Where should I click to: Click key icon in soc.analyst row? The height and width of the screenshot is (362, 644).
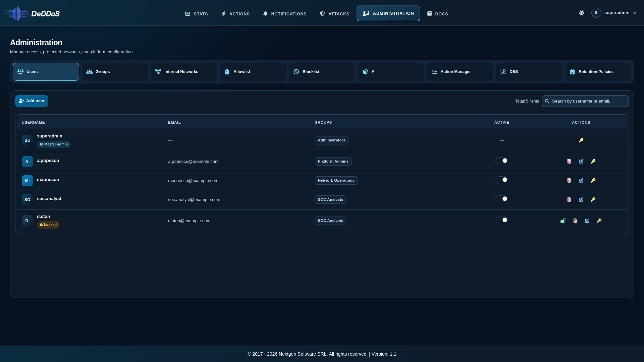click(593, 200)
